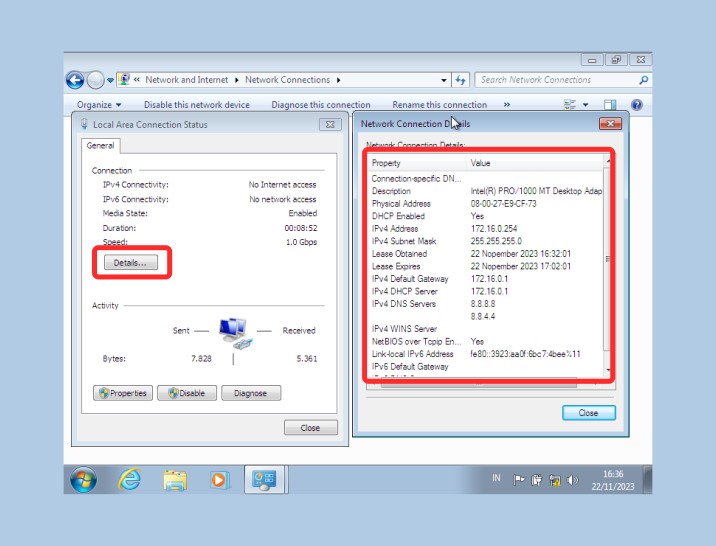Show more toolbar commands chevron
716x546 pixels.
click(507, 105)
